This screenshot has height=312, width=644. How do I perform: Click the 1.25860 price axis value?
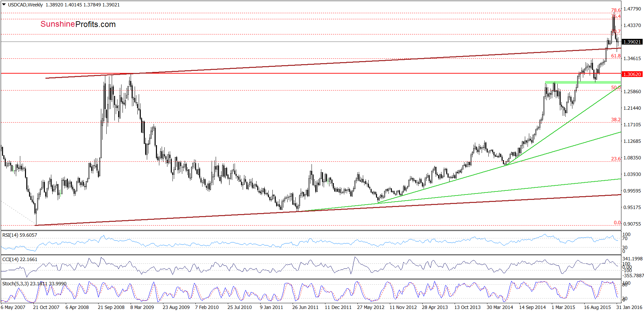click(632, 92)
